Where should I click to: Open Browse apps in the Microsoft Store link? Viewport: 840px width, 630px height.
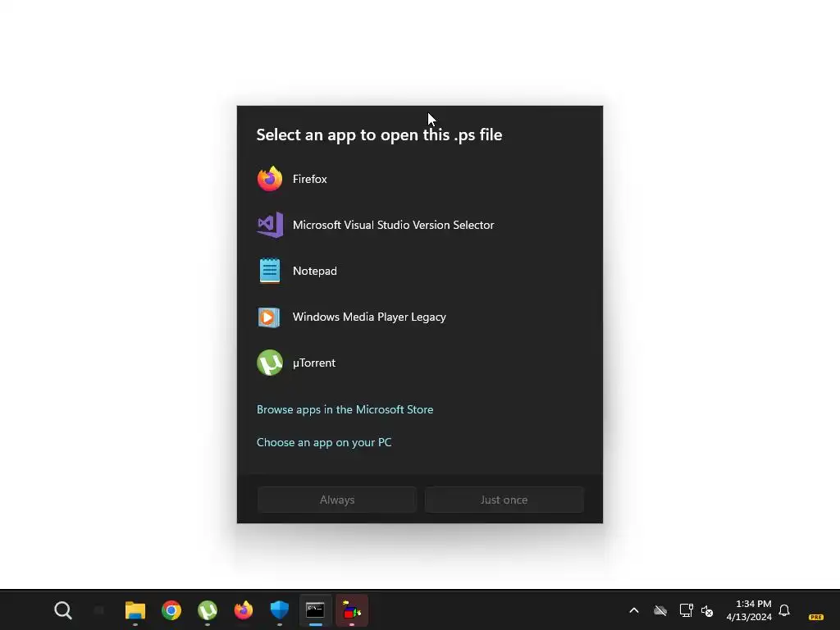point(345,409)
